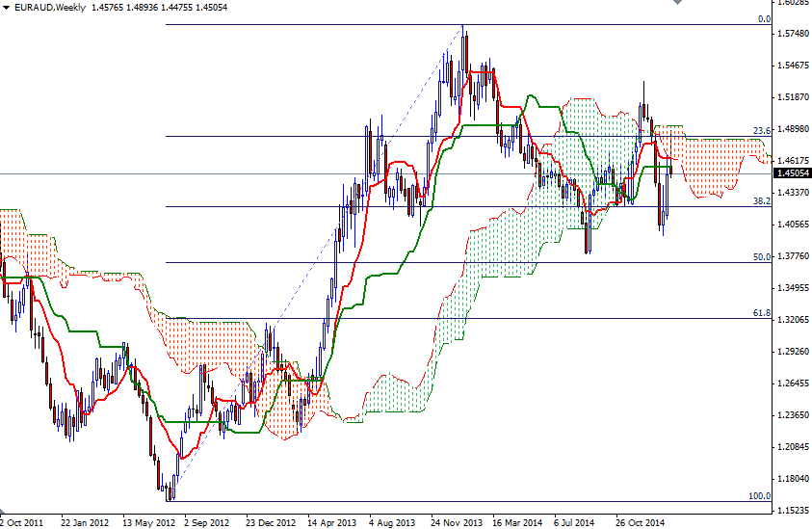The image size is (812, 529).
Task: Select the 100.0 Fibonacci level label
Action: (x=760, y=496)
